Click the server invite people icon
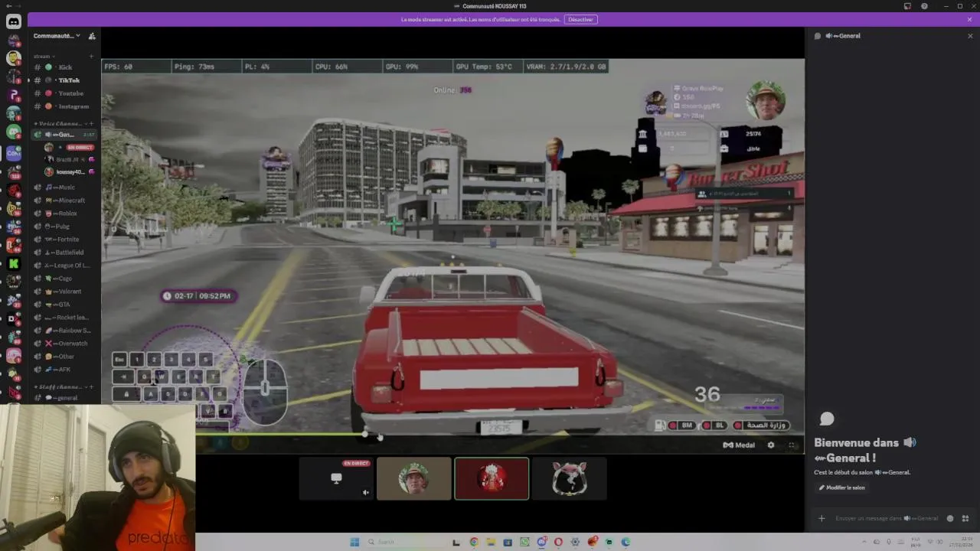Viewport: 980px width, 551px height. 92,36
